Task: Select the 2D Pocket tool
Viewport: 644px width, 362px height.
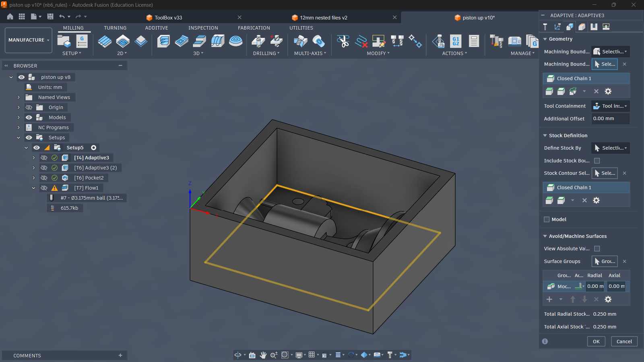Action: click(123, 41)
